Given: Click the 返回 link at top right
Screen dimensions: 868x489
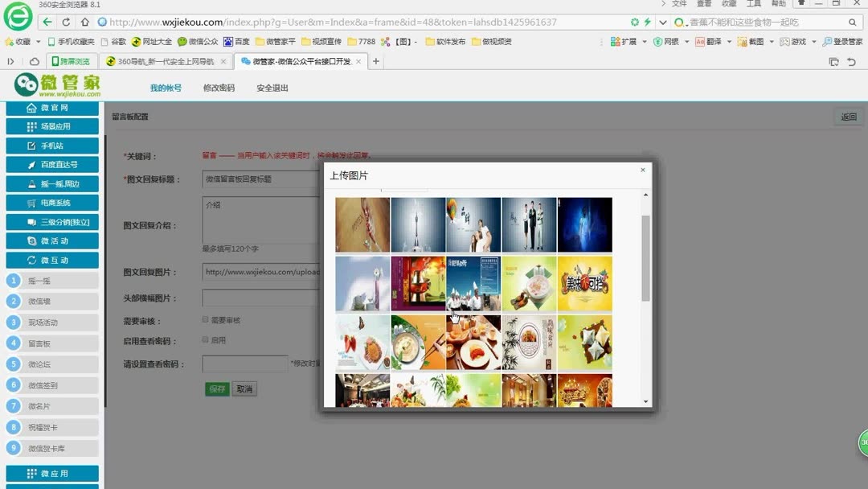Looking at the screenshot, I should (848, 116).
